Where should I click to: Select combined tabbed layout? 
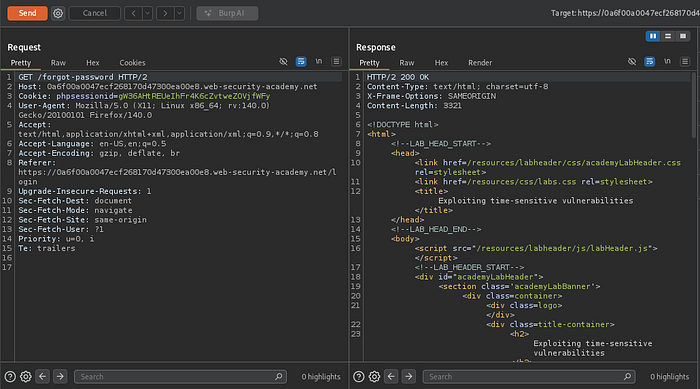[683, 36]
